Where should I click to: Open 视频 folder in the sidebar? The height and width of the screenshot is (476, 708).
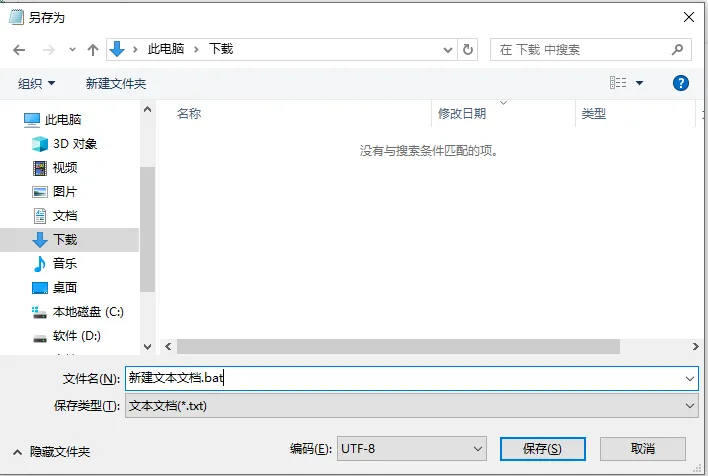pyautogui.click(x=55, y=168)
